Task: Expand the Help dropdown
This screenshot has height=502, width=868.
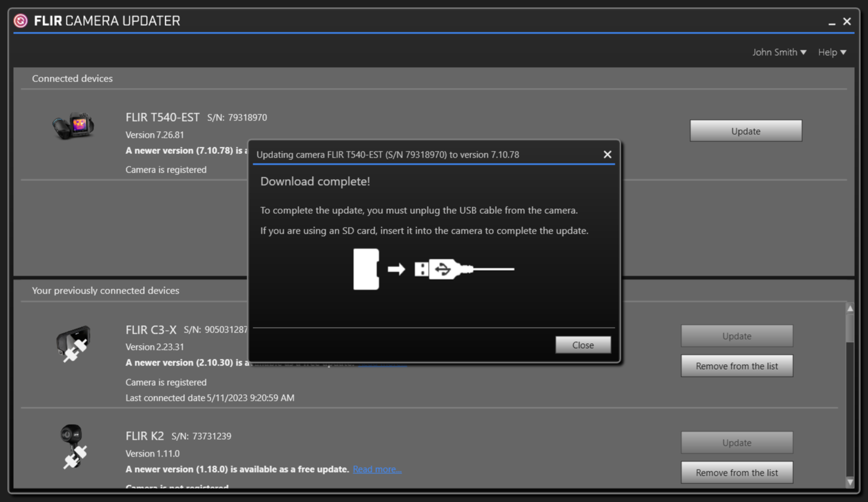Action: pos(832,52)
